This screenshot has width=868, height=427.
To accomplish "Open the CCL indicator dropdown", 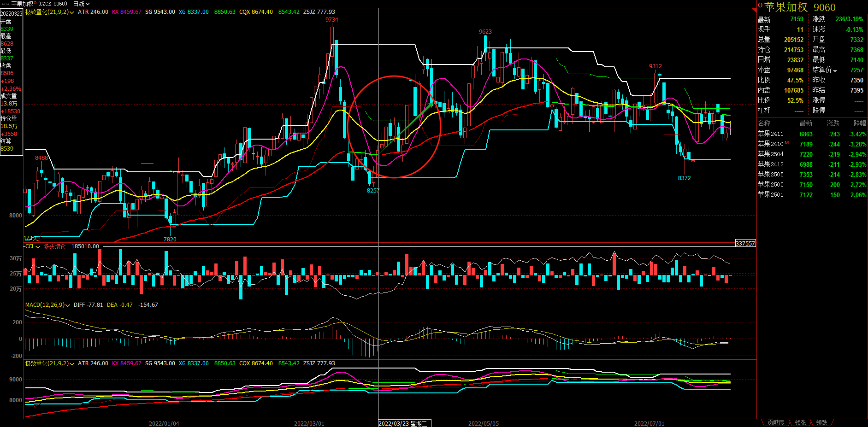I will (x=33, y=246).
